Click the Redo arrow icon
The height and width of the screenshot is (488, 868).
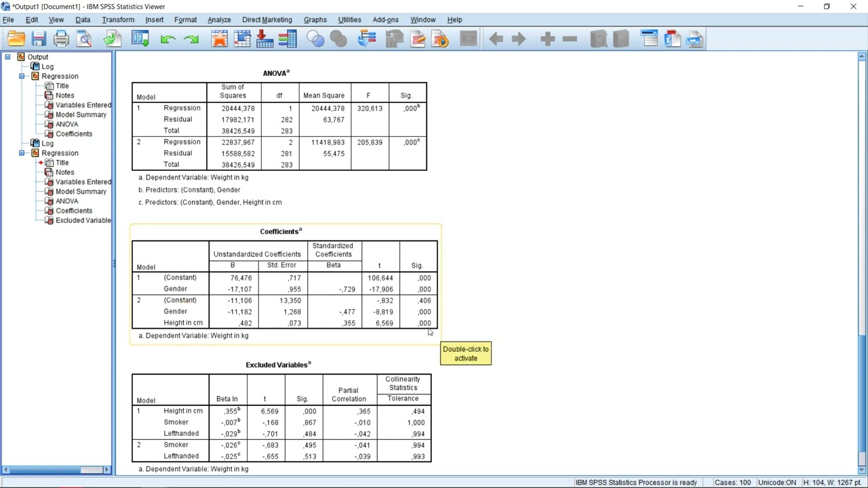pos(191,39)
